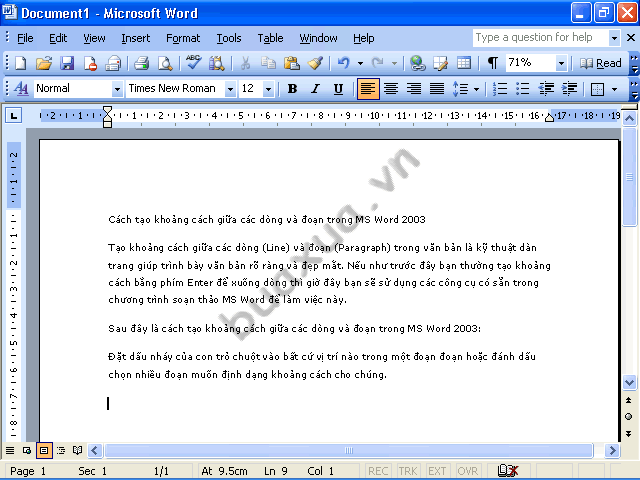Open the Undo history dropdown arrow
640x480 pixels.
tap(360, 63)
